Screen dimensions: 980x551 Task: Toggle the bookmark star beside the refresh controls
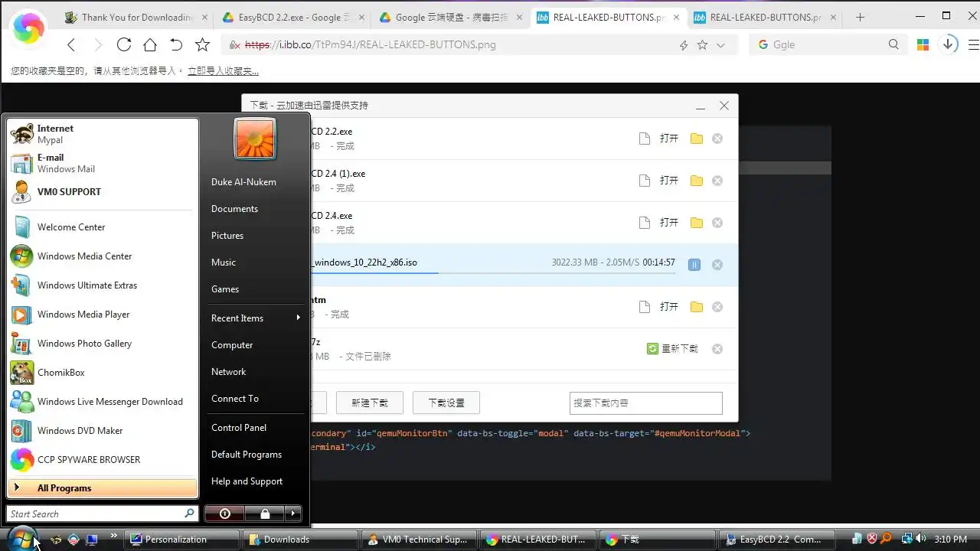202,45
